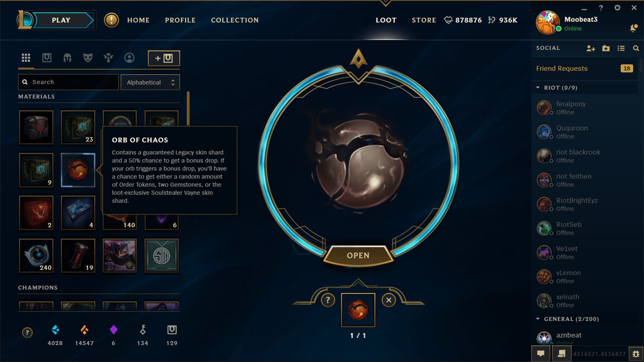Filter loot by summoner icons category
The width and height of the screenshot is (644, 362).
(x=129, y=58)
